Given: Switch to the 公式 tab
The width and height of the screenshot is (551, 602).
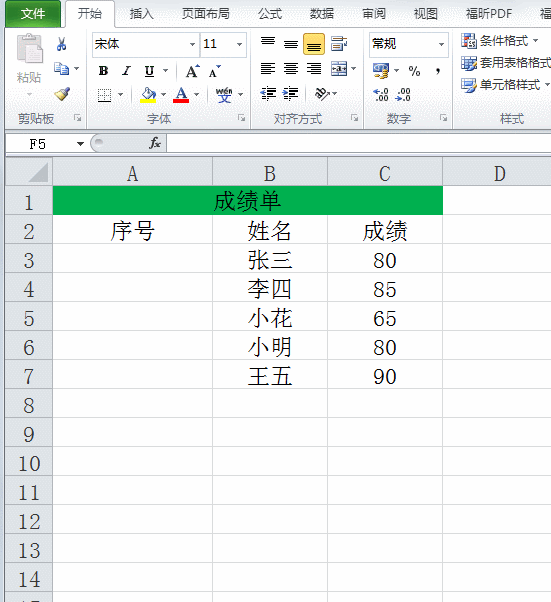Looking at the screenshot, I should pyautogui.click(x=270, y=14).
